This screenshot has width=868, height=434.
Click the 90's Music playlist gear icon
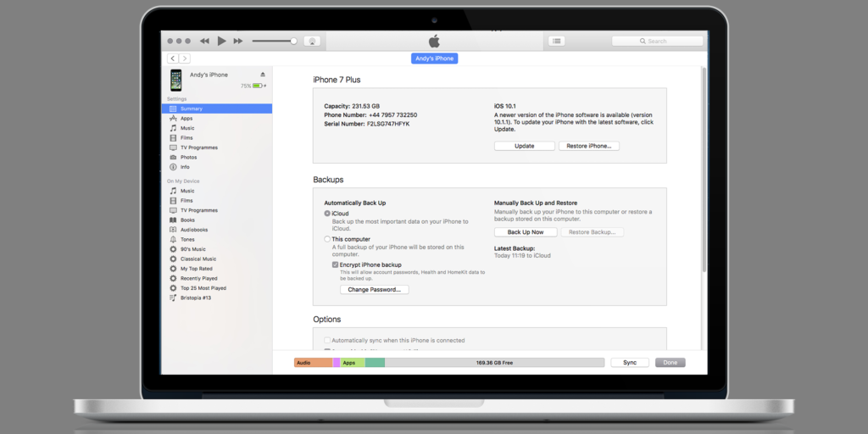173,249
